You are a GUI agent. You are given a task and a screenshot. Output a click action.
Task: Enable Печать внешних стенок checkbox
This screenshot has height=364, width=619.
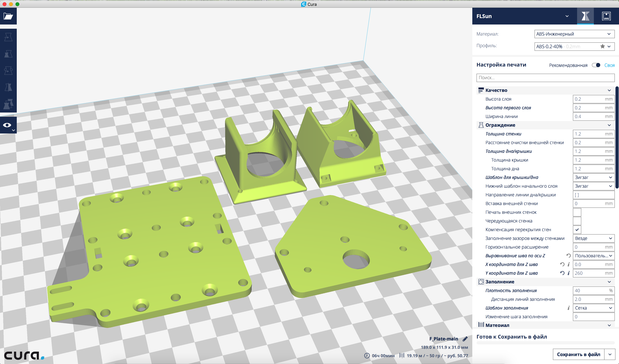pos(577,212)
